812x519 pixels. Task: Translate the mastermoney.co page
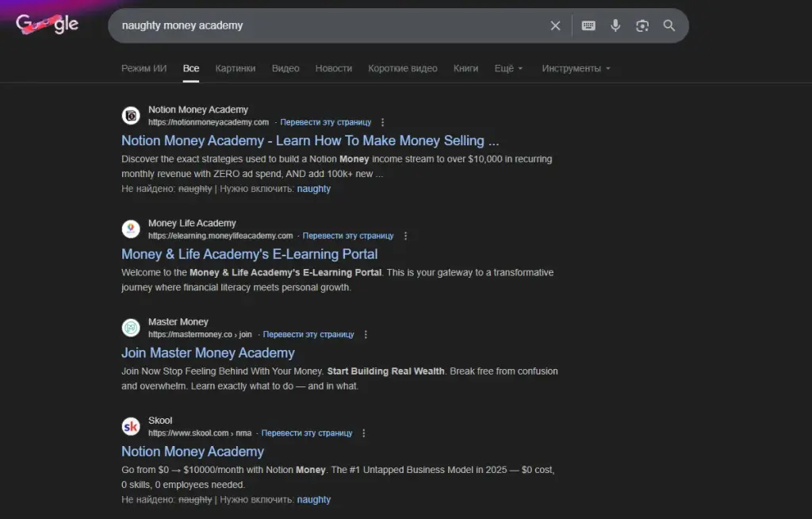pyautogui.click(x=308, y=334)
